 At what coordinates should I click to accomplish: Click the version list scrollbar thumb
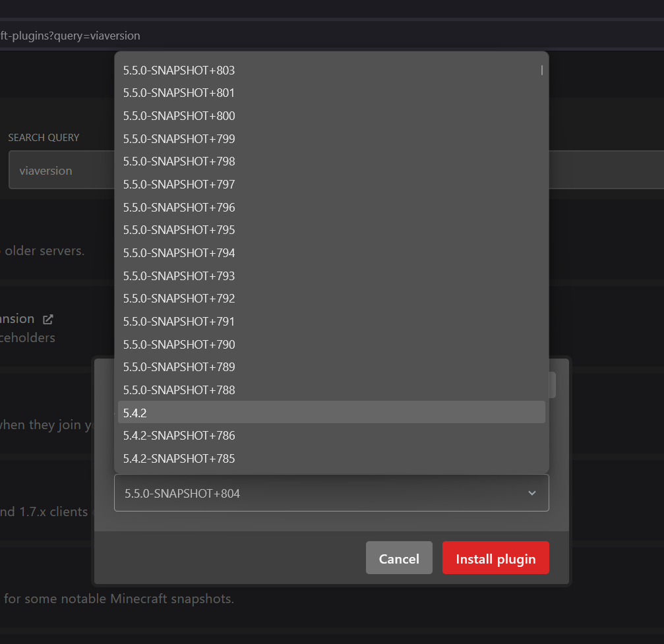pos(541,71)
